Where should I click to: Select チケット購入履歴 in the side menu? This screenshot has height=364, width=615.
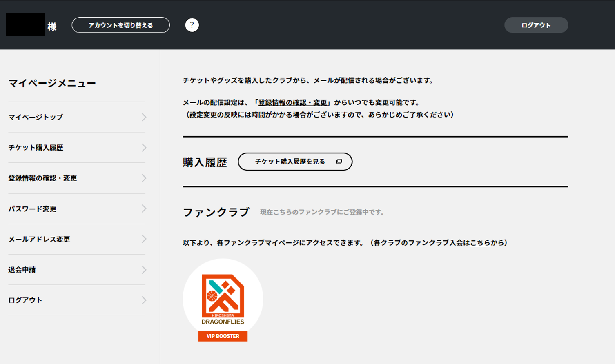click(77, 148)
